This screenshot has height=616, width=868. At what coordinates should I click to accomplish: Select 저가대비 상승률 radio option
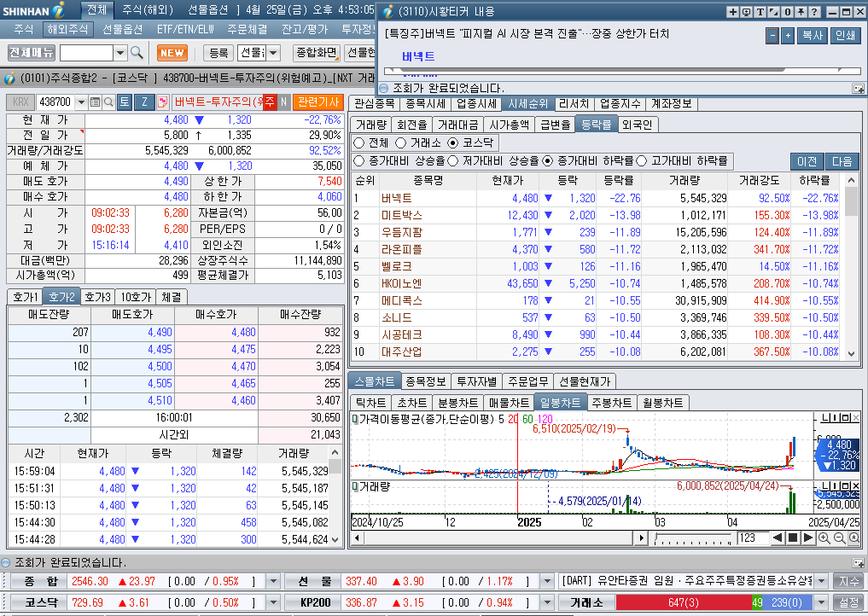[453, 161]
